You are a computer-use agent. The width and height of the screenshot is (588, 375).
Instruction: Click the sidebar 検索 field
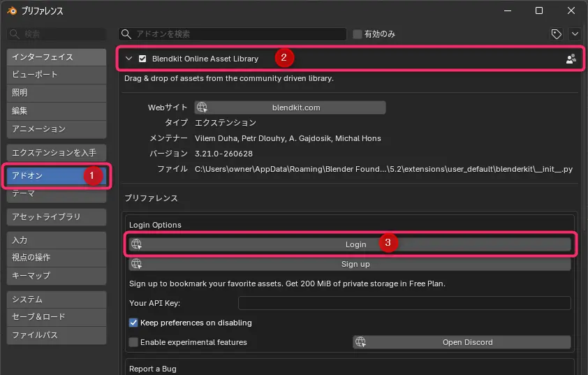click(x=57, y=34)
